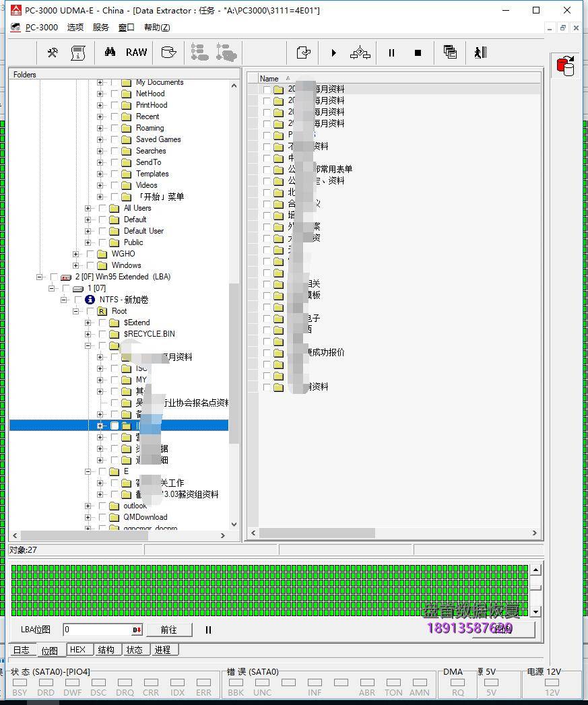
Task: Pause the process with the toolbar pause button
Action: [391, 53]
